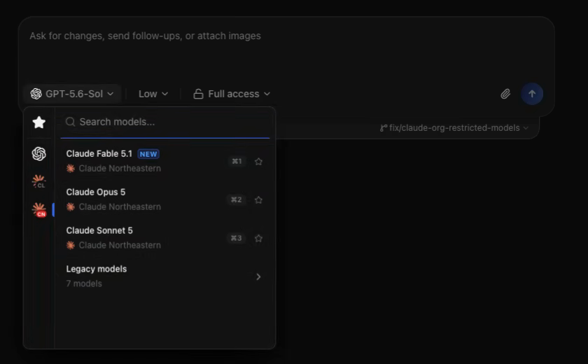The image size is (588, 364).
Task: Click the git branch icon
Action: point(384,128)
